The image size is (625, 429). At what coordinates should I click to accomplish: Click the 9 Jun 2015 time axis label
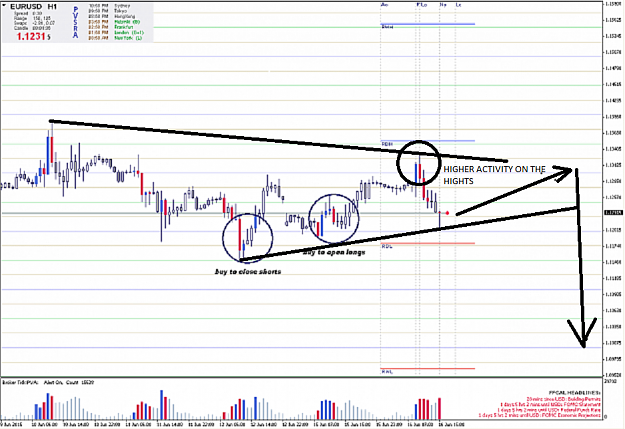12,424
